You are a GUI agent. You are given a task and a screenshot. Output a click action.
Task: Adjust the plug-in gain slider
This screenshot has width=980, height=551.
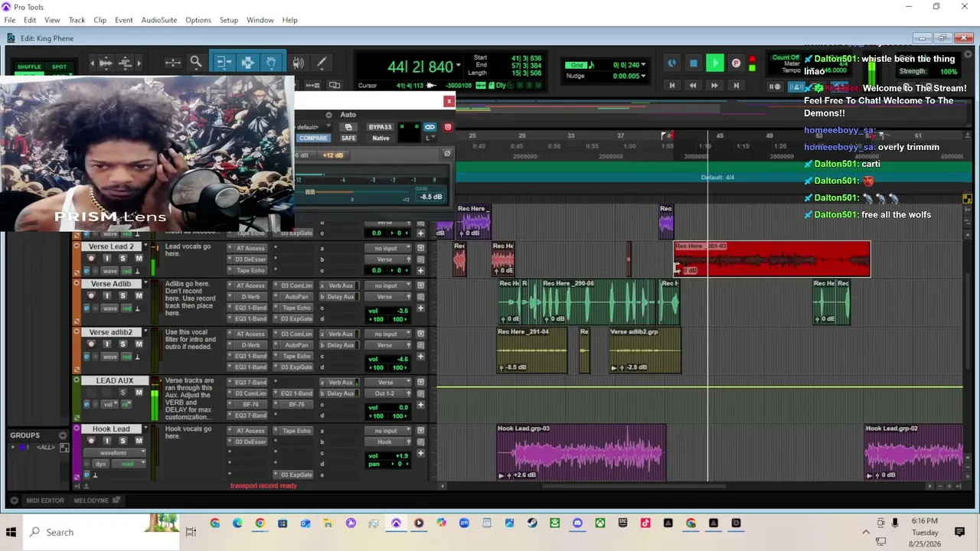310,191
